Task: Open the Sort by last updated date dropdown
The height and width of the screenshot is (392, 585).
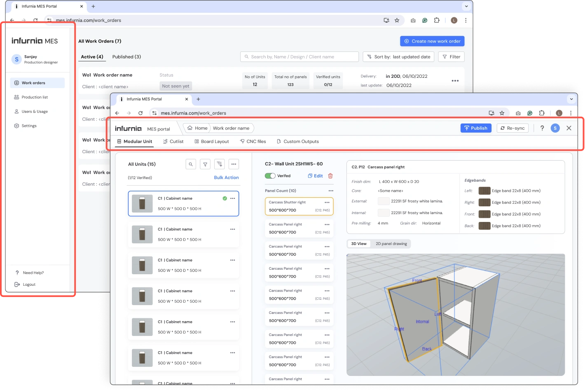Action: pyautogui.click(x=398, y=57)
